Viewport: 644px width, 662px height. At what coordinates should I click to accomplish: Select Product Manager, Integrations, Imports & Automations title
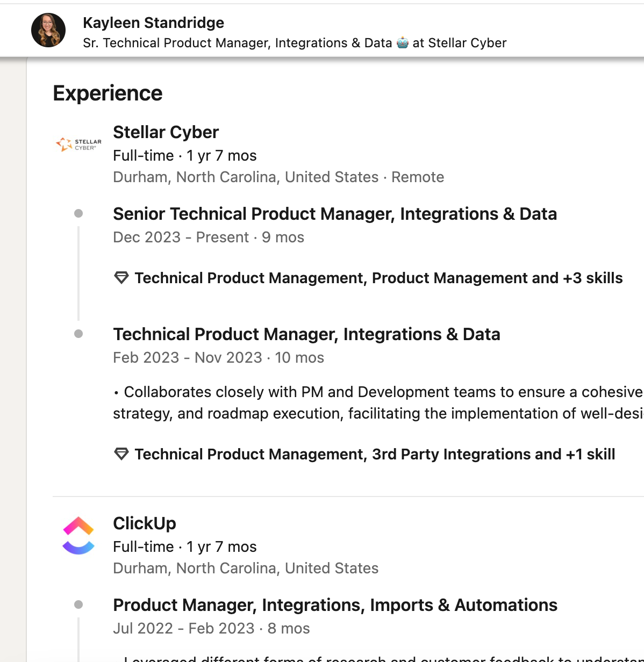click(335, 605)
